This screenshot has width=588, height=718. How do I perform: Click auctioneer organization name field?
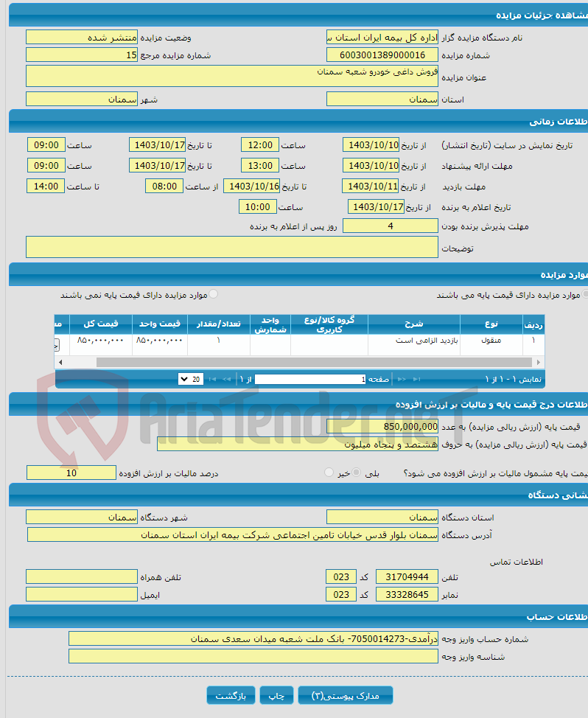(x=382, y=37)
